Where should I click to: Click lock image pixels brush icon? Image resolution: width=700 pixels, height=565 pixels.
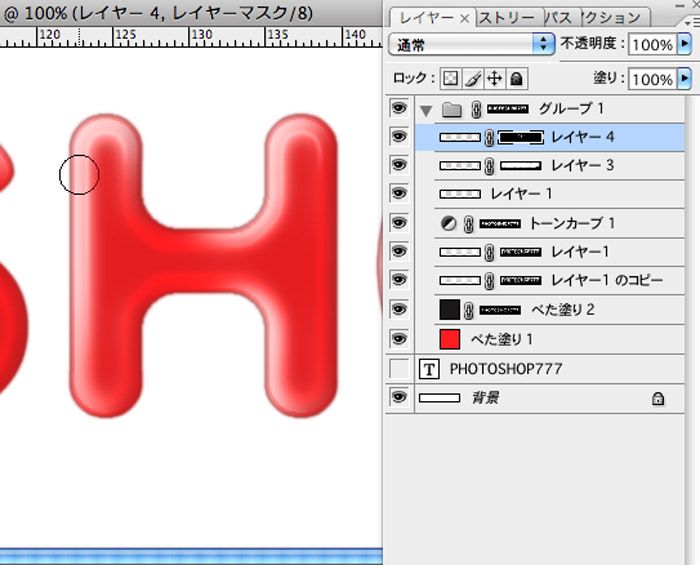474,79
